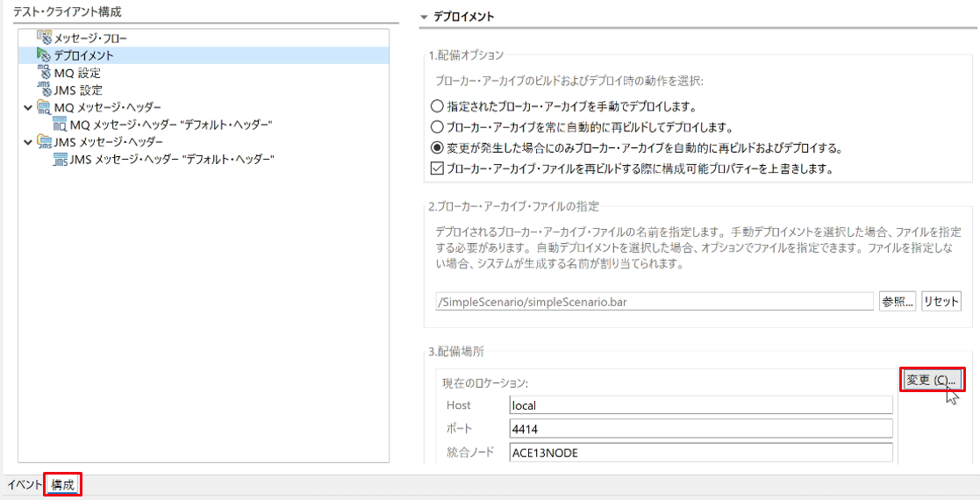Collapse the MQ メッセージ・ヘッダー tree node

pos(27,108)
